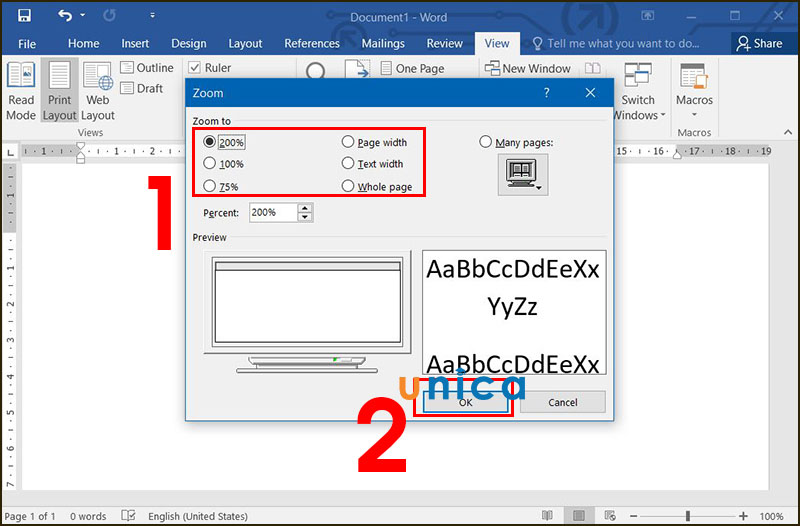Image resolution: width=800 pixels, height=526 pixels.
Task: Click View Side by Side icon
Action: point(592,68)
